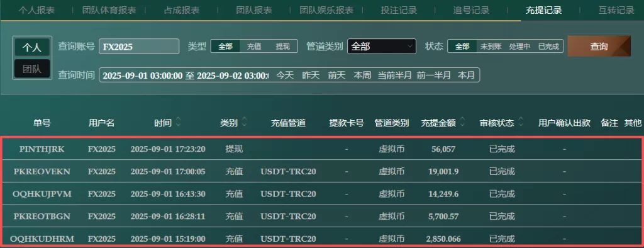Viewport: 644px width, 248px height.
Task: Open 管道类别 dropdown
Action: 382,47
